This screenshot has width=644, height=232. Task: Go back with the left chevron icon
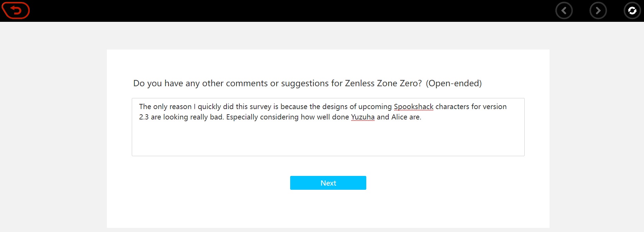click(564, 11)
